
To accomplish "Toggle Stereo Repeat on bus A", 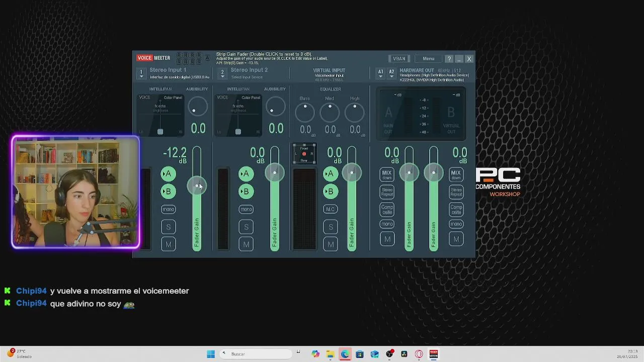I will pyautogui.click(x=387, y=192).
